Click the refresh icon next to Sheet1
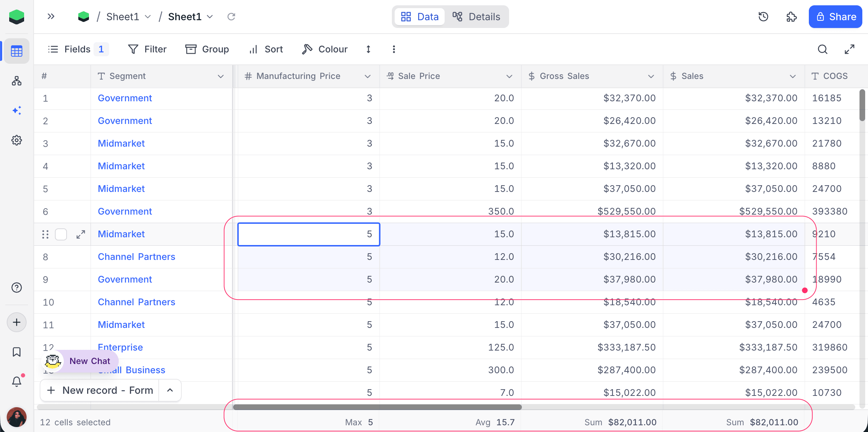868x432 pixels. point(231,17)
